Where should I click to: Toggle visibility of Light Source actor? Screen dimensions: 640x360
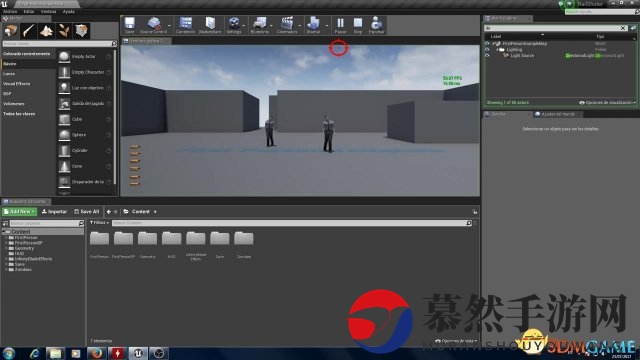click(x=487, y=56)
